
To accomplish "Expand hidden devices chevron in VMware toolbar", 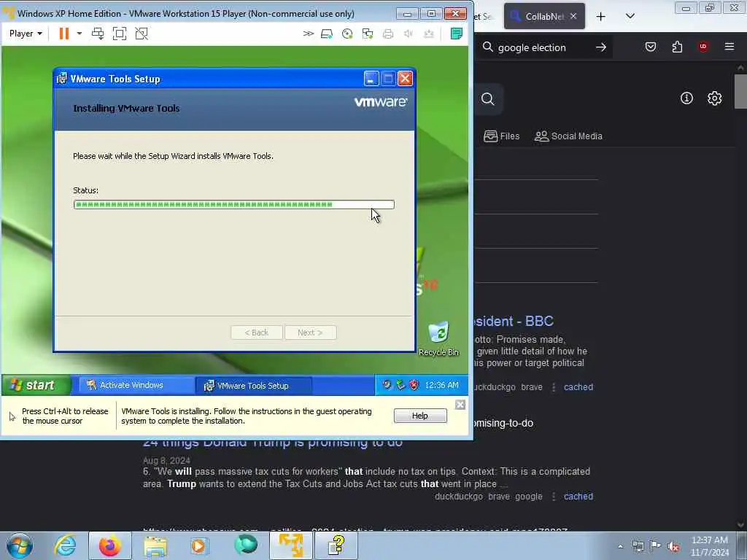I will (309, 34).
